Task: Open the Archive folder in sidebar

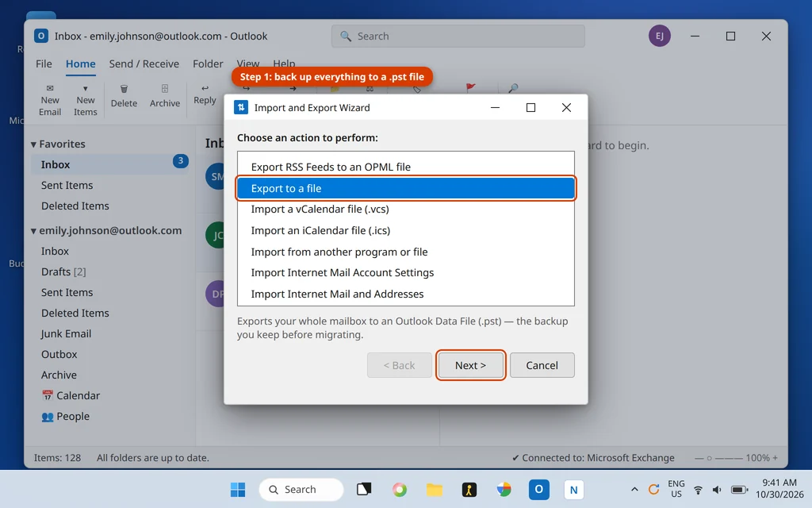Action: tap(59, 375)
